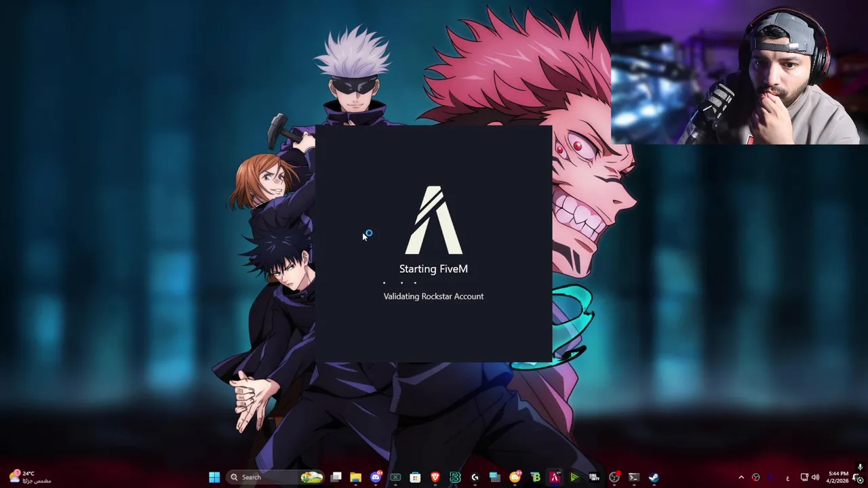The image size is (868, 488).
Task: Click the webcam overlay thumbnail
Action: [x=739, y=72]
